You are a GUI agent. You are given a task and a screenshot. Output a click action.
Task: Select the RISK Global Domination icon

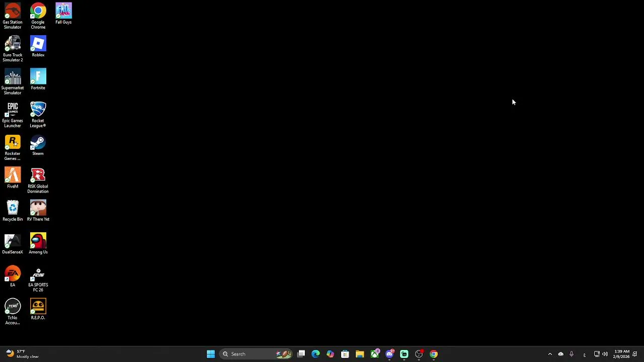coord(38,180)
